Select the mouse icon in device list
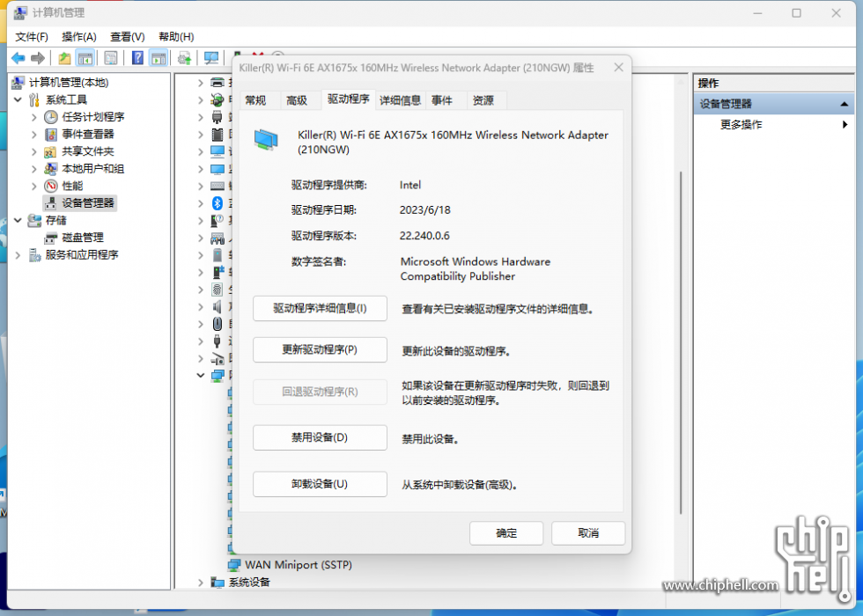863x616 pixels. pyautogui.click(x=218, y=324)
